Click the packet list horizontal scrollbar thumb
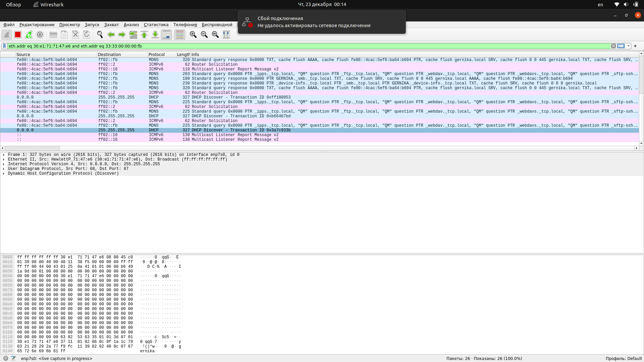Viewport: 644px width, 362px height. [32, 148]
